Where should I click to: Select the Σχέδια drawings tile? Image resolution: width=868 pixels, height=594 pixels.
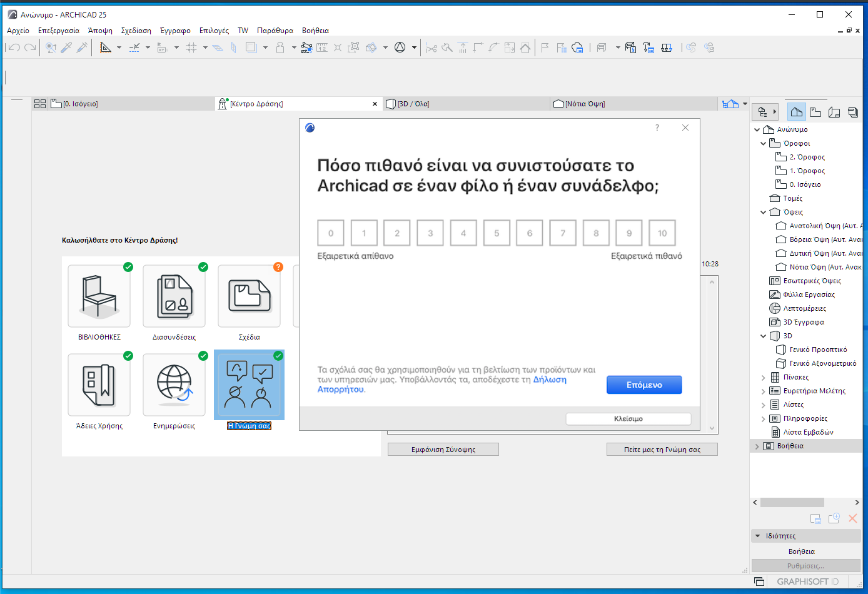pyautogui.click(x=250, y=296)
